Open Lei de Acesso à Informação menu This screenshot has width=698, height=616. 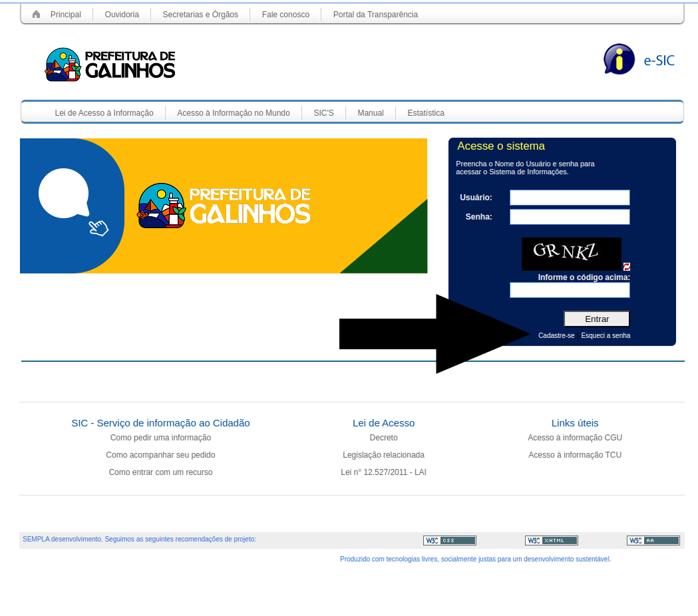(x=104, y=113)
